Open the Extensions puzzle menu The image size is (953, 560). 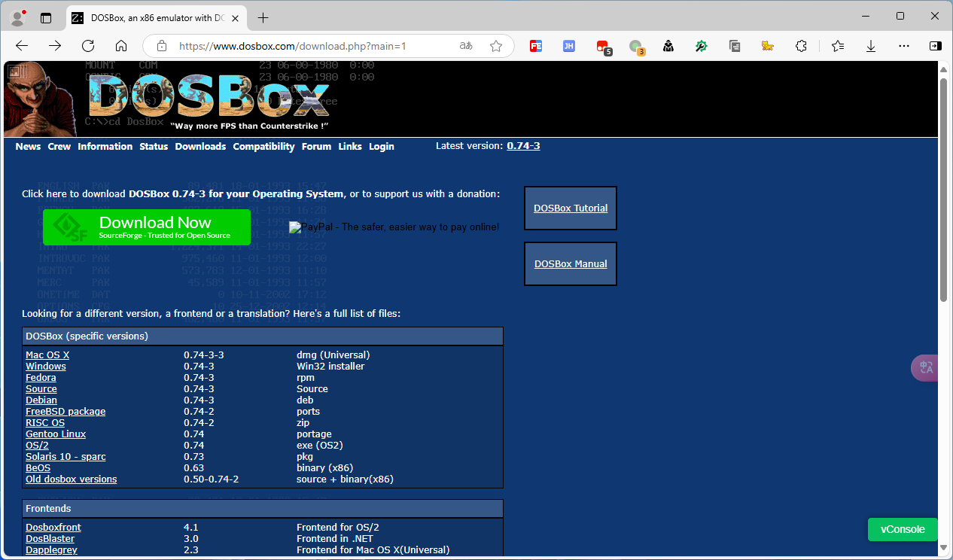pyautogui.click(x=802, y=46)
